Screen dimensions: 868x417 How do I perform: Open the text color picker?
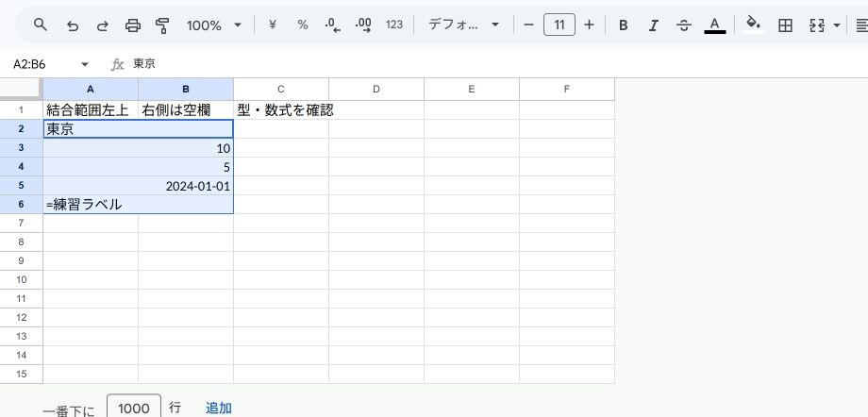point(714,25)
